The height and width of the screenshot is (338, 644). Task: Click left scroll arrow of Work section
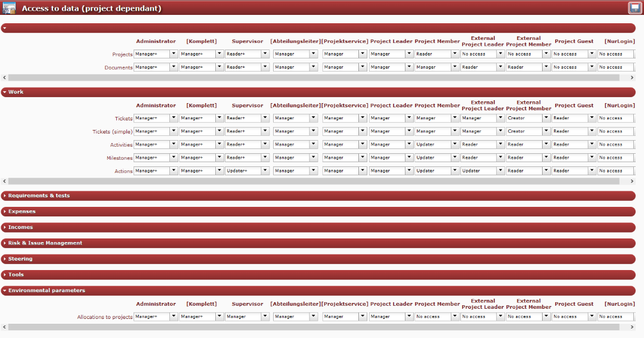(5, 181)
